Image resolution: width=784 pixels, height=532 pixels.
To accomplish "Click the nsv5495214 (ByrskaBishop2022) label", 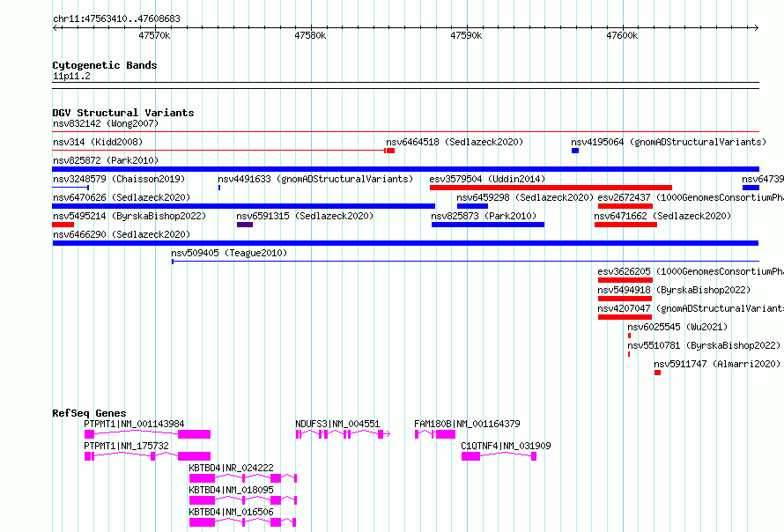I will (129, 216).
